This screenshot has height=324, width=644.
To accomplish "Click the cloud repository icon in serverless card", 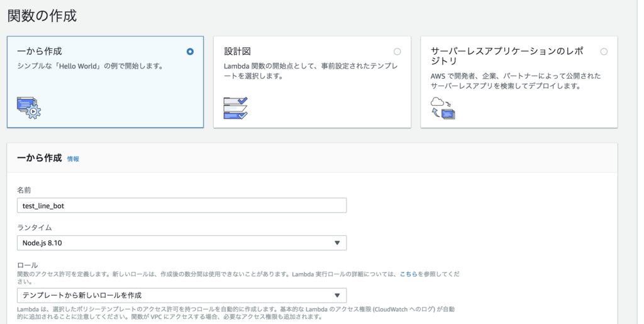I will pos(443,108).
